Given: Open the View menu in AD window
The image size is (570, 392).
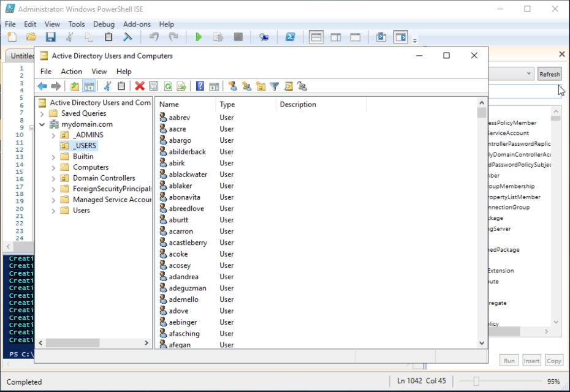Looking at the screenshot, I should tap(99, 72).
